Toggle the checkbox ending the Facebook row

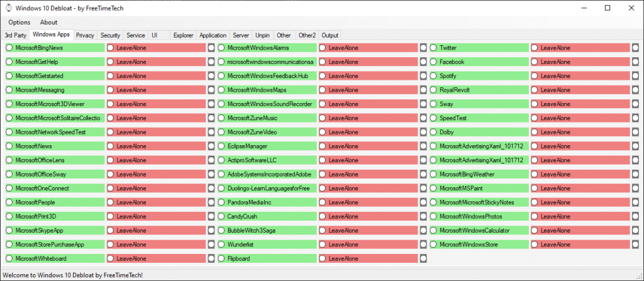pyautogui.click(x=635, y=62)
